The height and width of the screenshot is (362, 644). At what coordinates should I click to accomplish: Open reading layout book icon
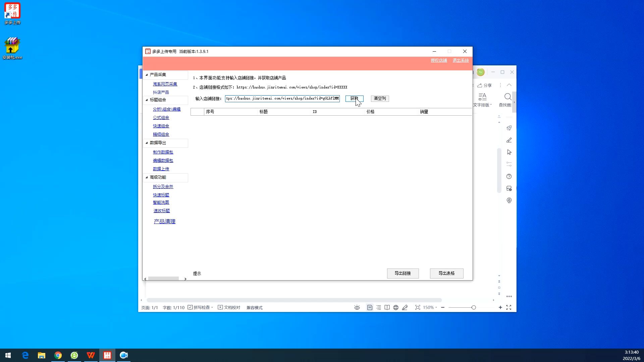tap(387, 307)
